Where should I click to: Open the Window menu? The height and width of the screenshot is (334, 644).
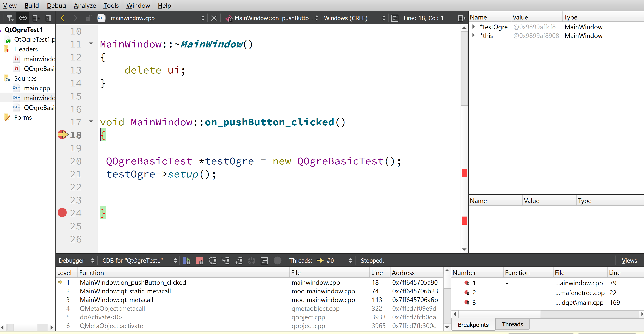[138, 5]
